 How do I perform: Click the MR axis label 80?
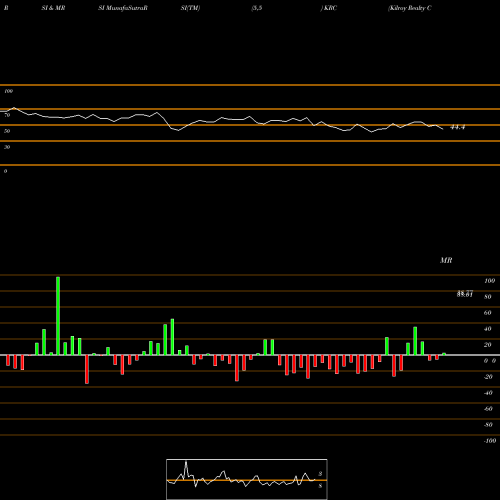[x=488, y=297]
